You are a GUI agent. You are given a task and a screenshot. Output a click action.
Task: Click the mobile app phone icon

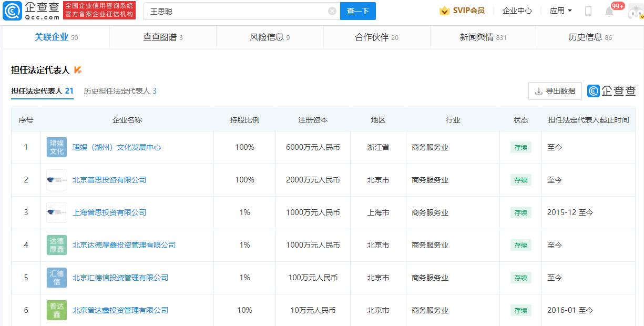point(589,9)
